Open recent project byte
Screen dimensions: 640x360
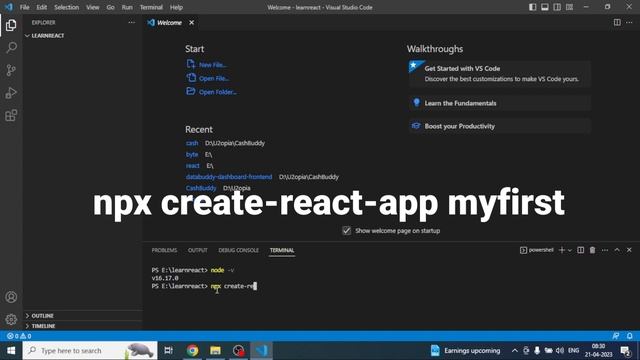click(x=192, y=154)
